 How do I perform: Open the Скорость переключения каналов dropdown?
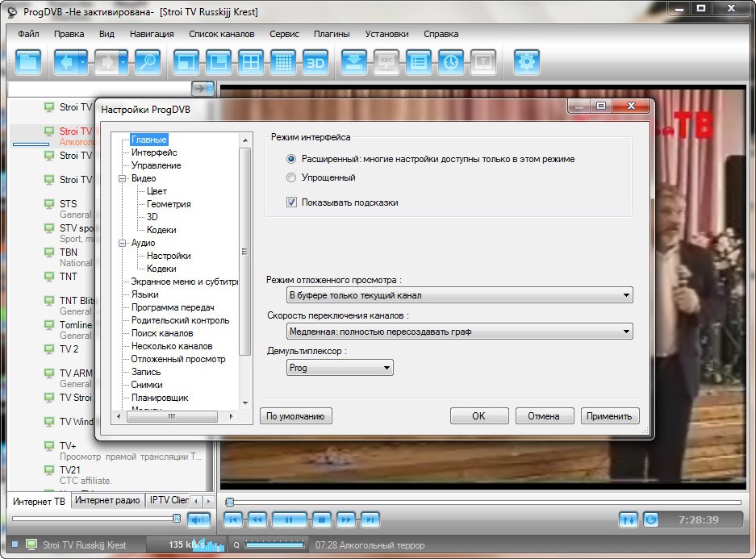tap(459, 332)
